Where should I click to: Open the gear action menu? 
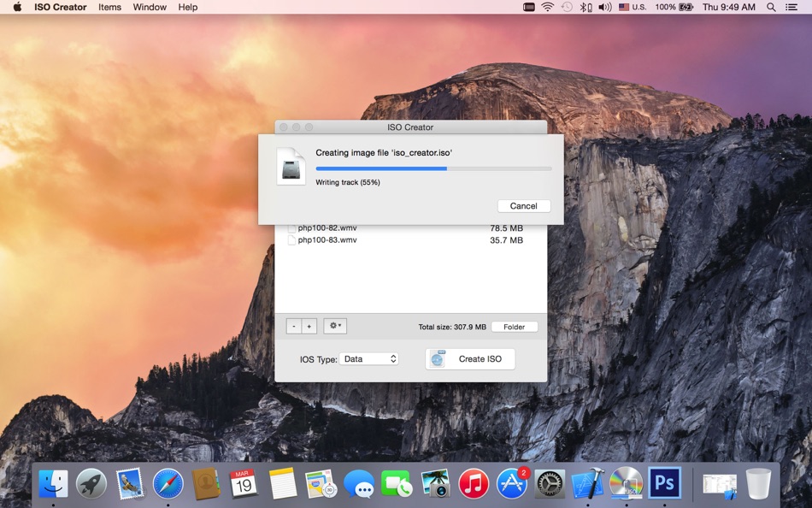click(335, 326)
